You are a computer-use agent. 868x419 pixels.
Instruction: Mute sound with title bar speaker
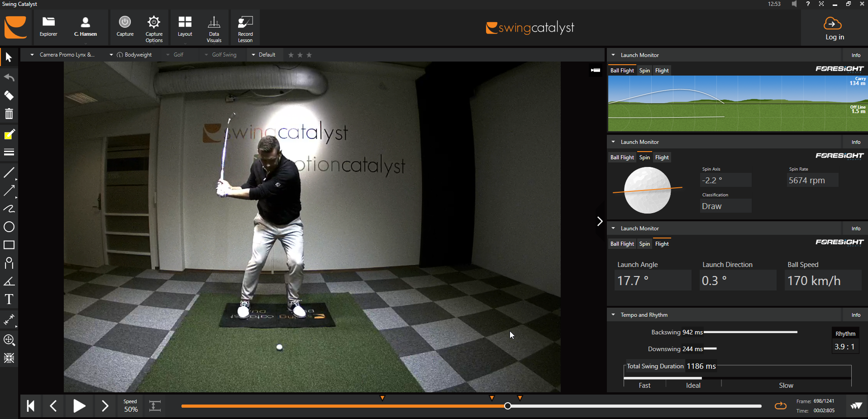click(x=794, y=4)
